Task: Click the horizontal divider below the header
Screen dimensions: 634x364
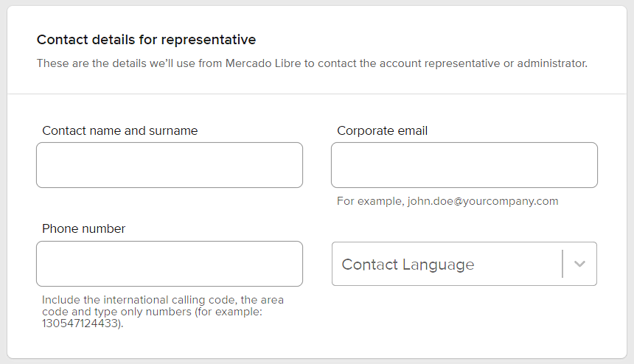Action: (x=317, y=94)
